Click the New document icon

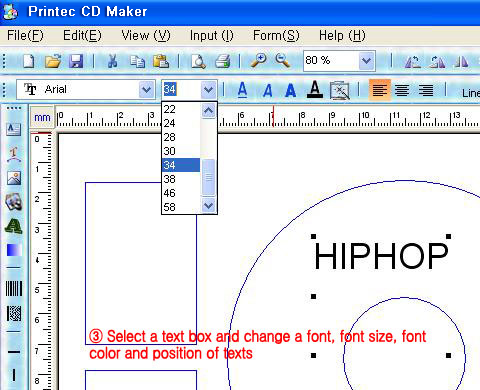click(x=28, y=61)
